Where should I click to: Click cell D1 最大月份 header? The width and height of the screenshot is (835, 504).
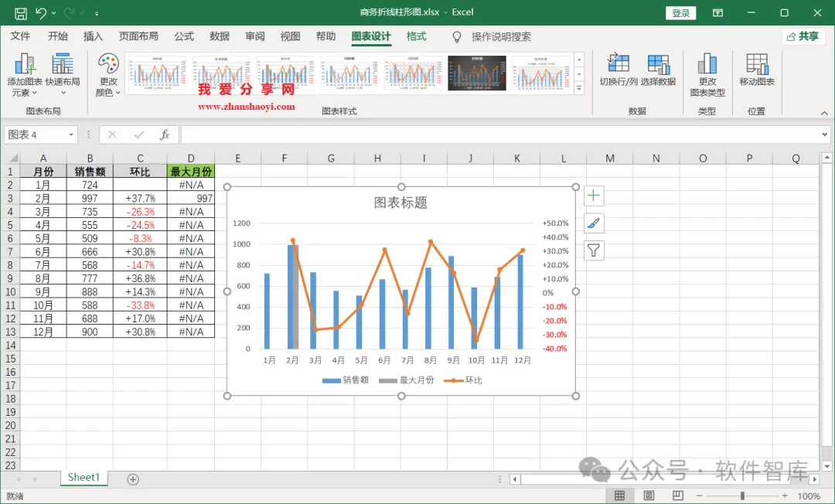coord(191,172)
